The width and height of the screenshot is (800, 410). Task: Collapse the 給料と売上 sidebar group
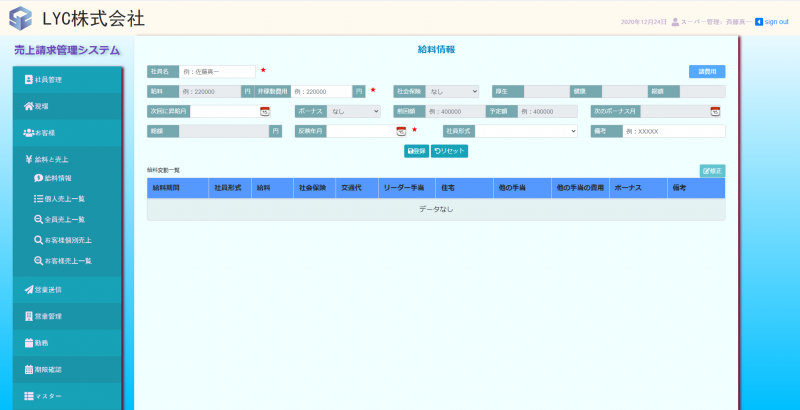67,159
